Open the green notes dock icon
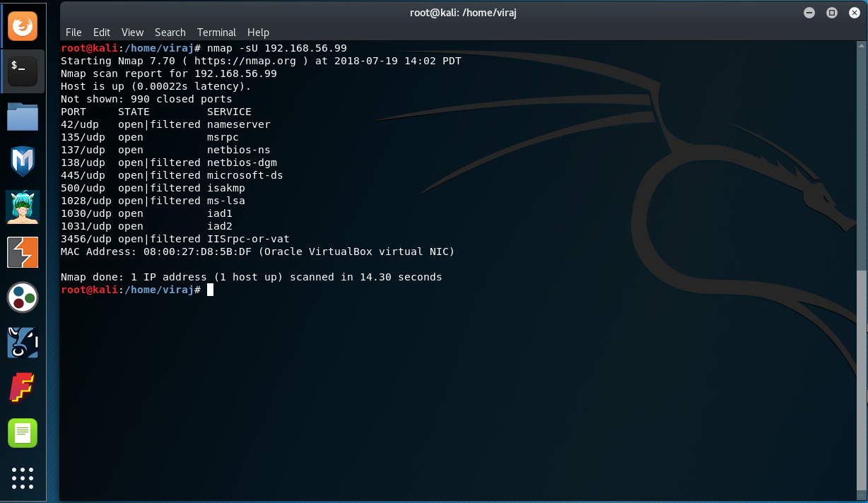This screenshot has height=503, width=868. point(23,432)
